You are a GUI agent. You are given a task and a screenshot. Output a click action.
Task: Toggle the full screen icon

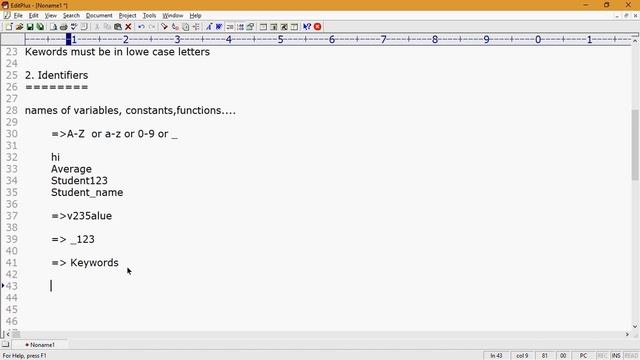[284, 27]
